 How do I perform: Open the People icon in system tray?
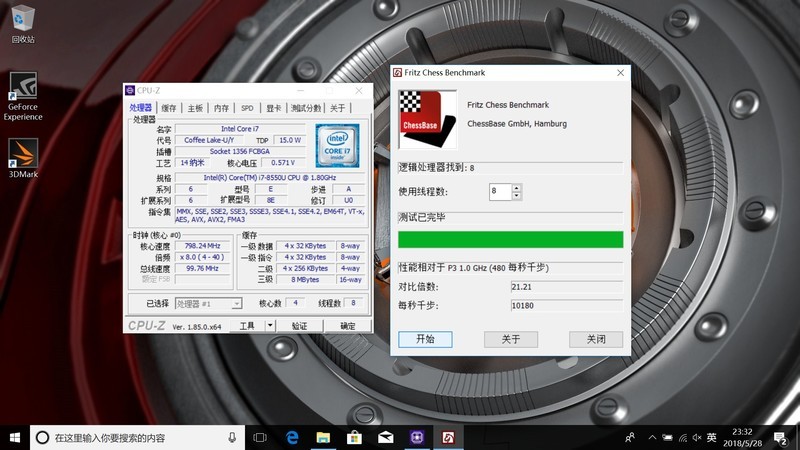[x=630, y=437]
